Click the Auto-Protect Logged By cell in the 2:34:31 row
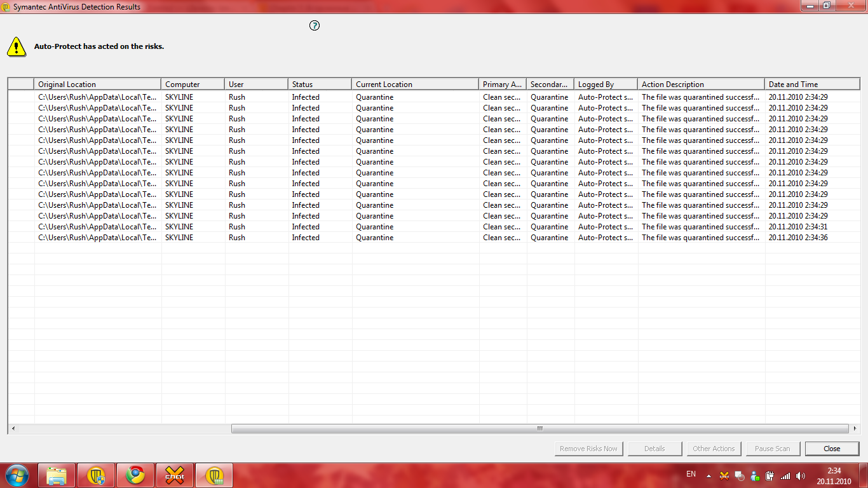The width and height of the screenshot is (868, 488). pos(606,227)
